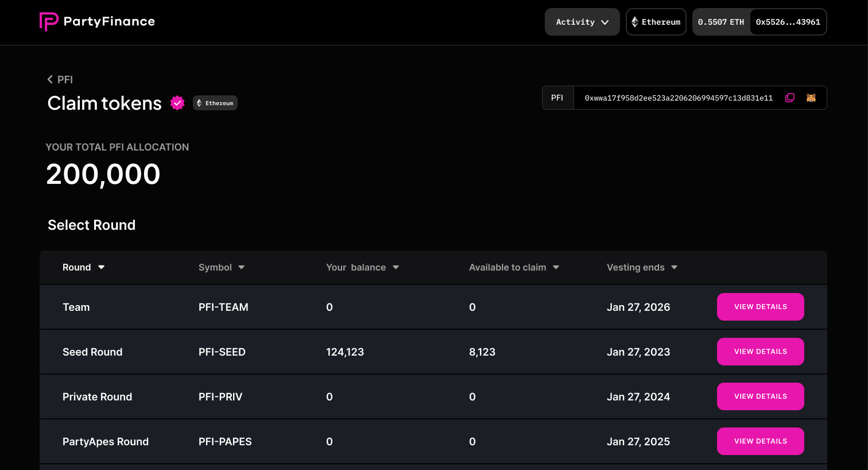View details for Team round

point(760,307)
